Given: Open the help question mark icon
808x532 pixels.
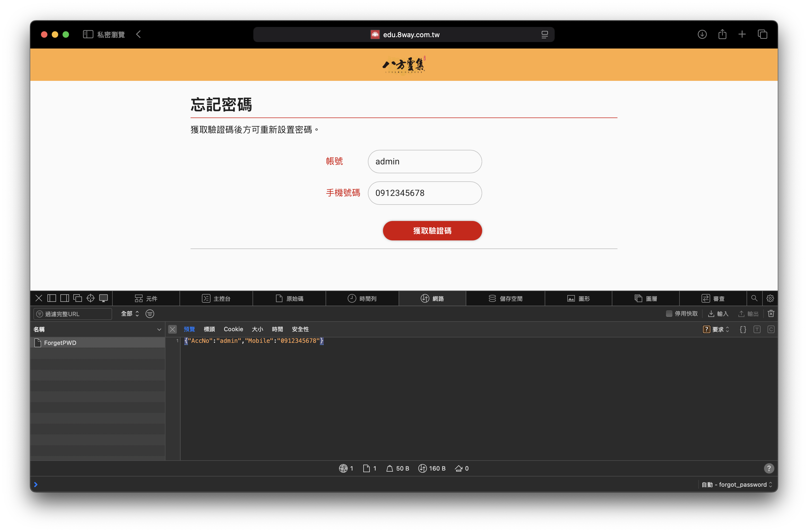Looking at the screenshot, I should [x=769, y=468].
